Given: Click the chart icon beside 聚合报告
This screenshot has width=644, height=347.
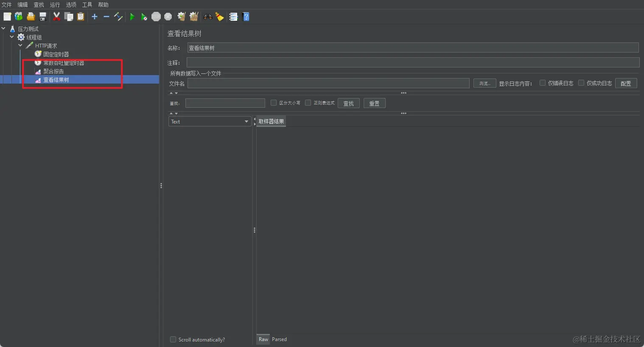Looking at the screenshot, I should coord(38,71).
